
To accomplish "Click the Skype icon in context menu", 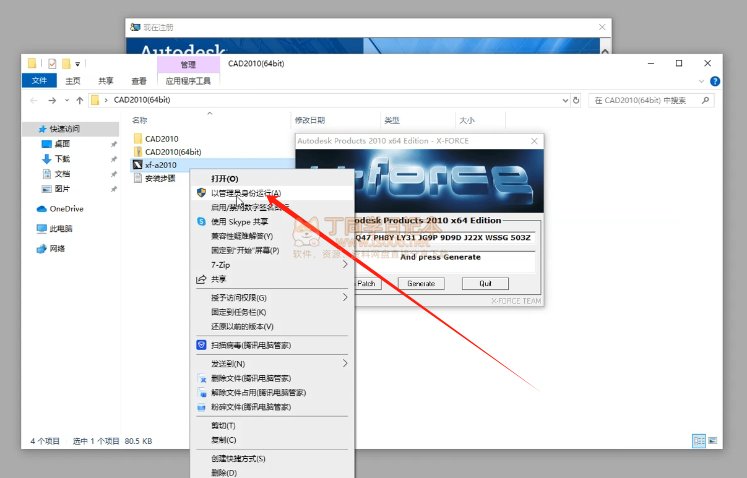I will (202, 222).
